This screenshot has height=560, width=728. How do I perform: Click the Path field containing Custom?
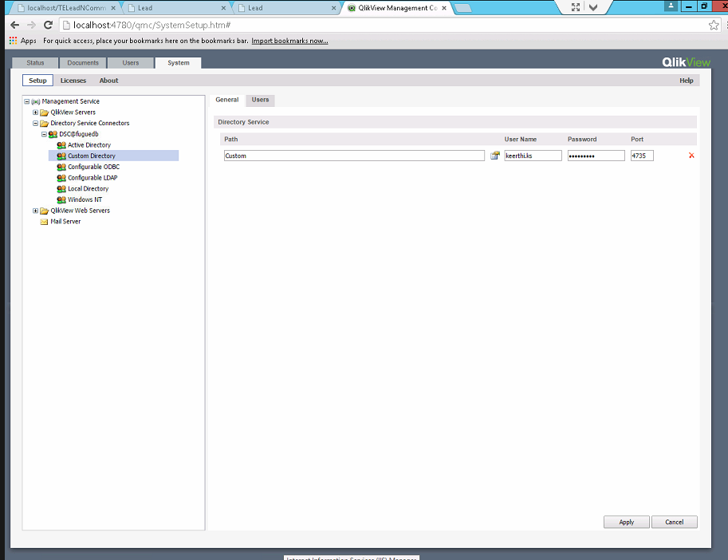tap(354, 156)
